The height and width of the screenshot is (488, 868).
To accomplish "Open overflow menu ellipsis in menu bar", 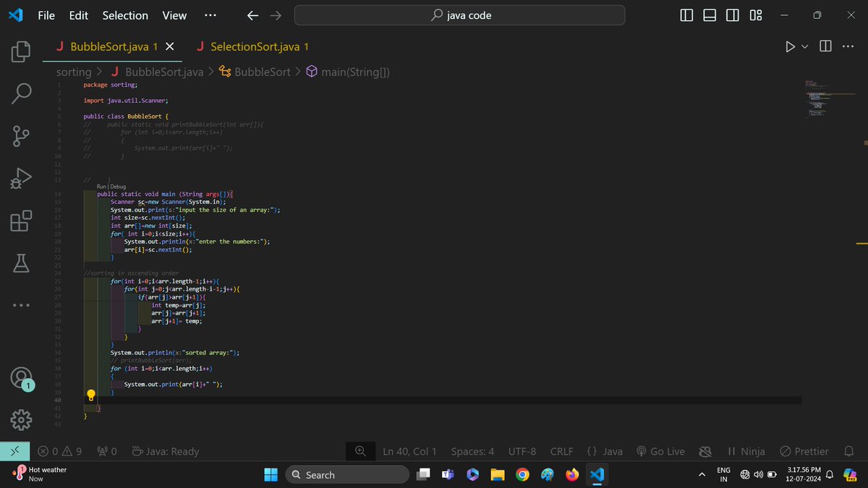I will [210, 15].
